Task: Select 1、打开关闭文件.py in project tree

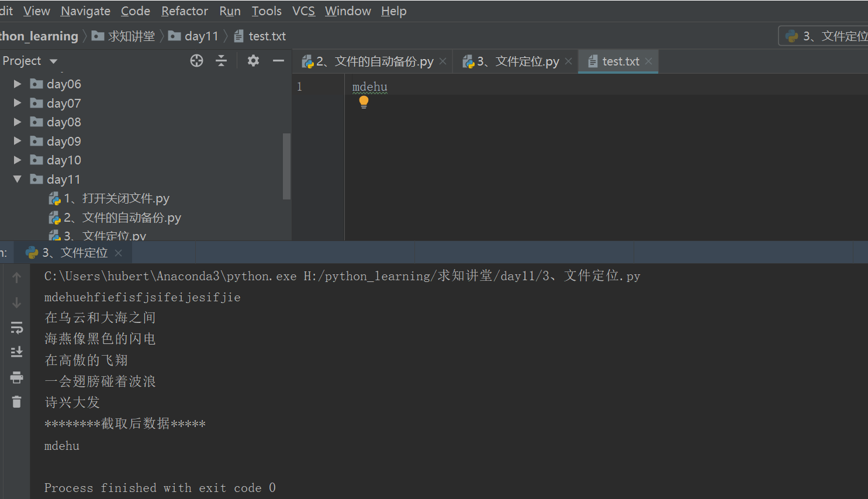Action: click(x=116, y=198)
